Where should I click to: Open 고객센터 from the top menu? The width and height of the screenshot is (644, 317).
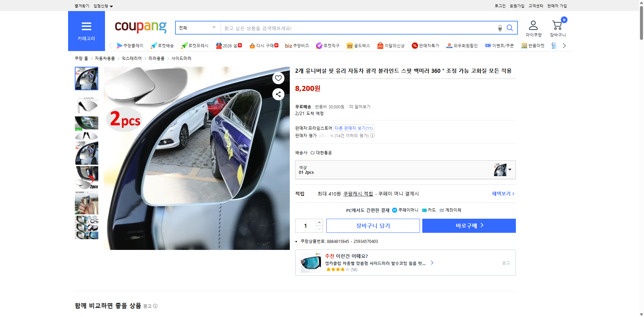[x=535, y=6]
